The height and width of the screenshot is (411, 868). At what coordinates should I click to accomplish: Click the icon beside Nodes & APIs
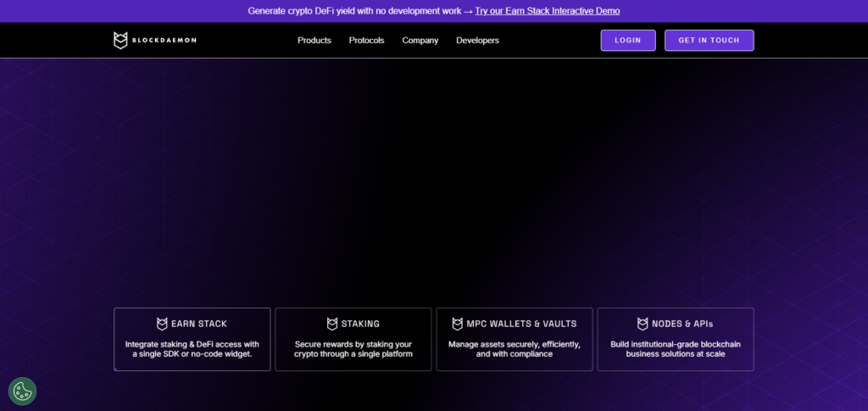pyautogui.click(x=643, y=324)
